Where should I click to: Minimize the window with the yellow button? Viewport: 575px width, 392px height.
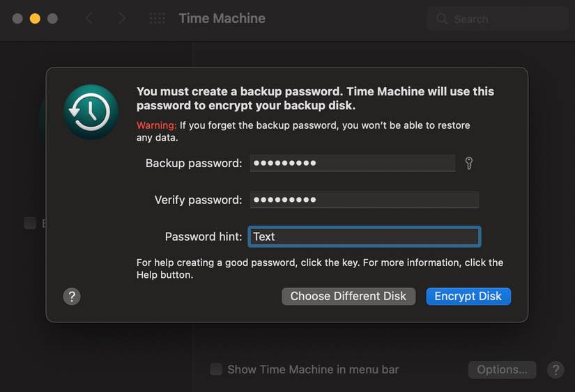click(x=35, y=19)
